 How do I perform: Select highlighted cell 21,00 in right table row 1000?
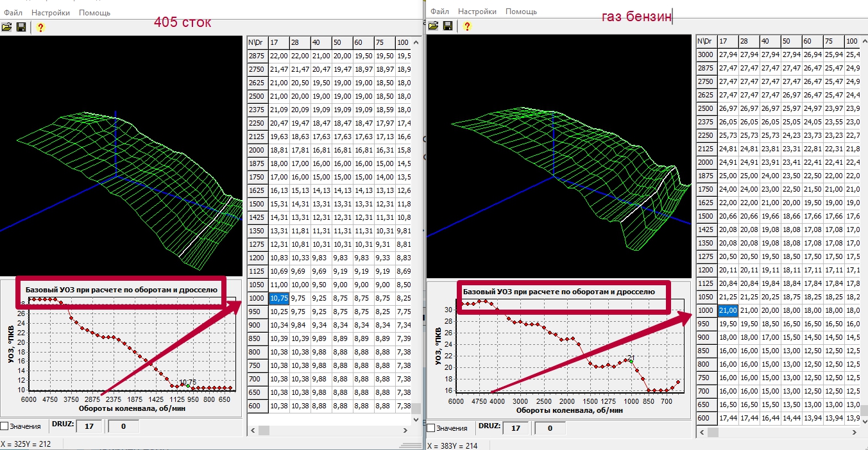point(728,310)
